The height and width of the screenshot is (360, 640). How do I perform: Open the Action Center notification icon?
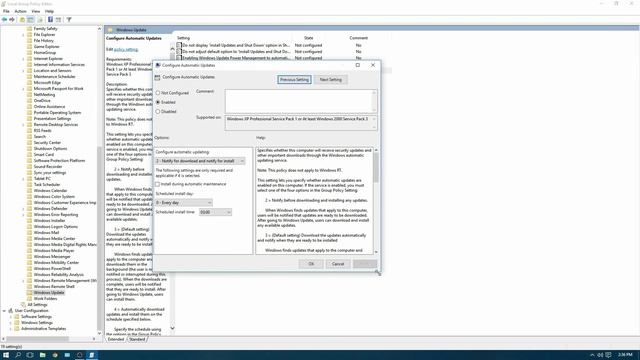pos(609,355)
